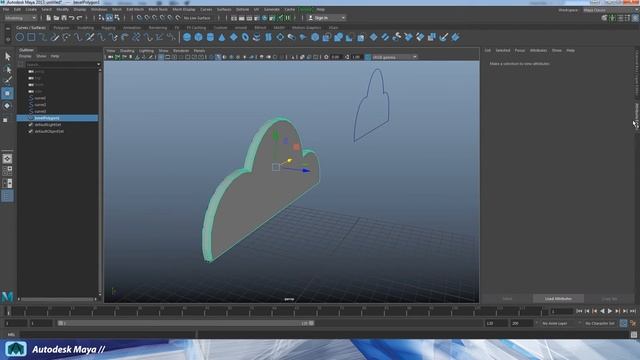
Task: Activate the Scale tool in the toolbox
Action: click(6, 120)
